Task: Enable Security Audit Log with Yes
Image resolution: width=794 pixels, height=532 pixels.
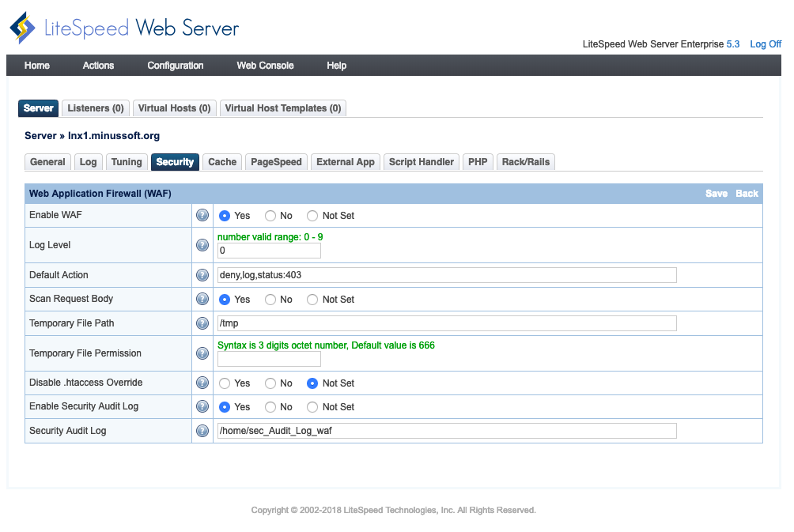Action: point(225,407)
